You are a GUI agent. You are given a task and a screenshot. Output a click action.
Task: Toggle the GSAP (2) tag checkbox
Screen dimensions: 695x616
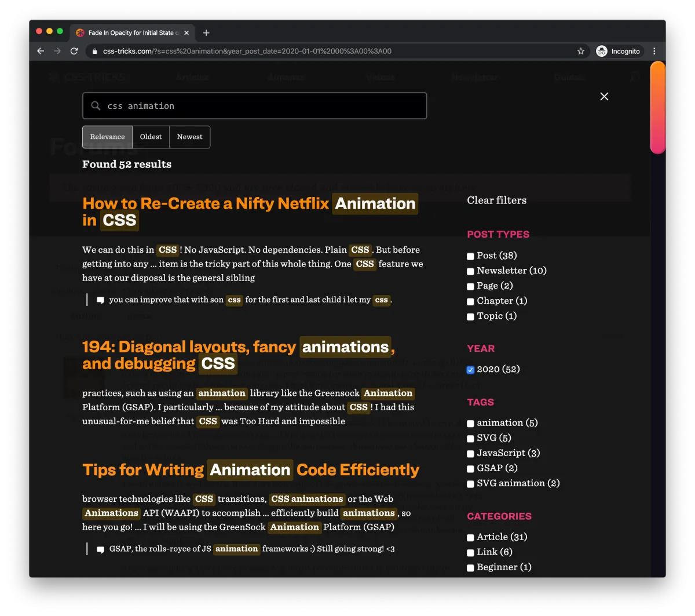pyautogui.click(x=470, y=469)
